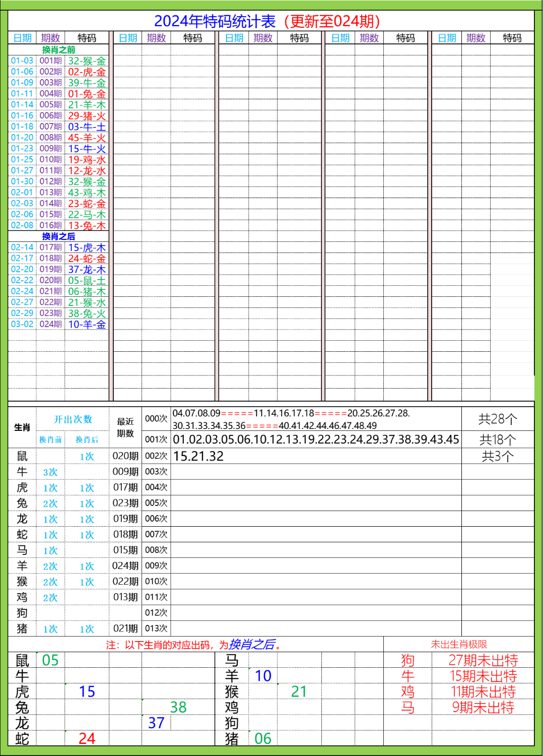Select the 换肖之后 section header
This screenshot has height=756, width=543.
tap(58, 236)
